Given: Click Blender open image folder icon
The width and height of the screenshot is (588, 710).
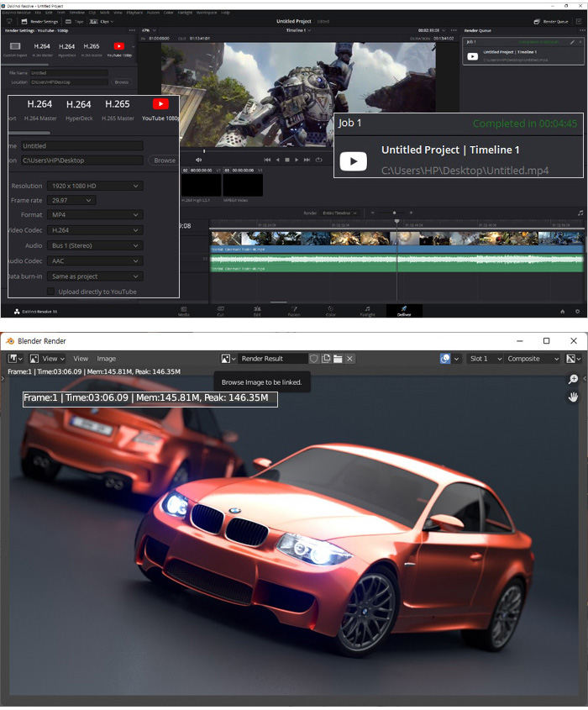Looking at the screenshot, I should [x=338, y=359].
